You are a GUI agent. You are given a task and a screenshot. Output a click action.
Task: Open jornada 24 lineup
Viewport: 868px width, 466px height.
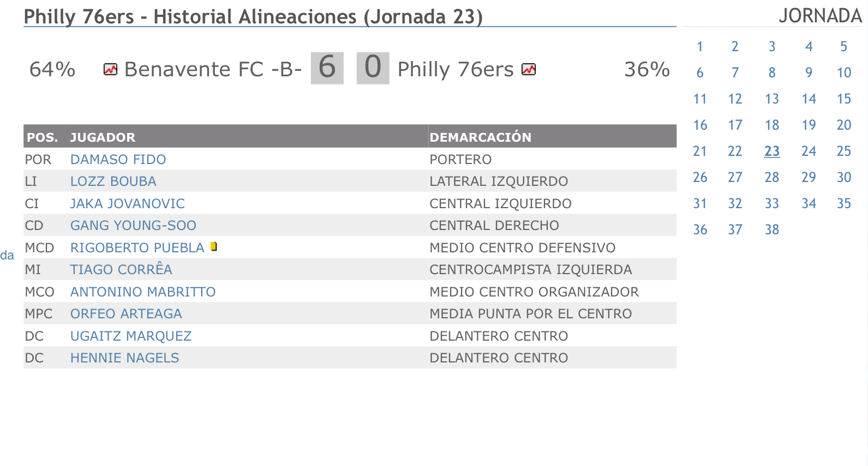[x=809, y=152]
